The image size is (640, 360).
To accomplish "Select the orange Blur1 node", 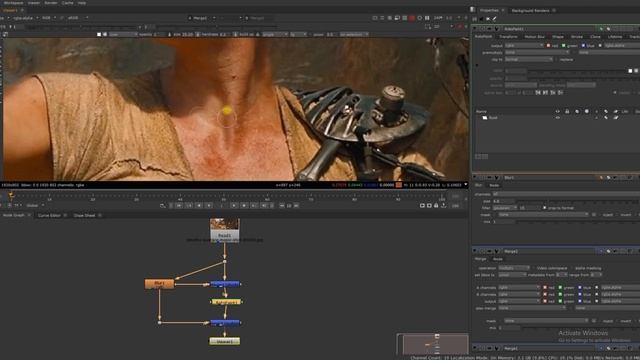I will pos(160,283).
